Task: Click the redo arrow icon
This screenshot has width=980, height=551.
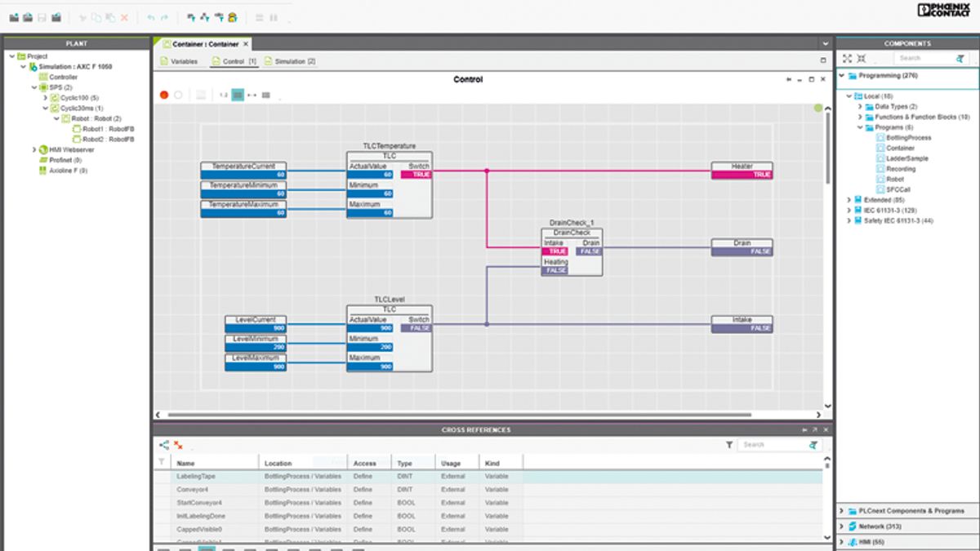Action: point(165,17)
